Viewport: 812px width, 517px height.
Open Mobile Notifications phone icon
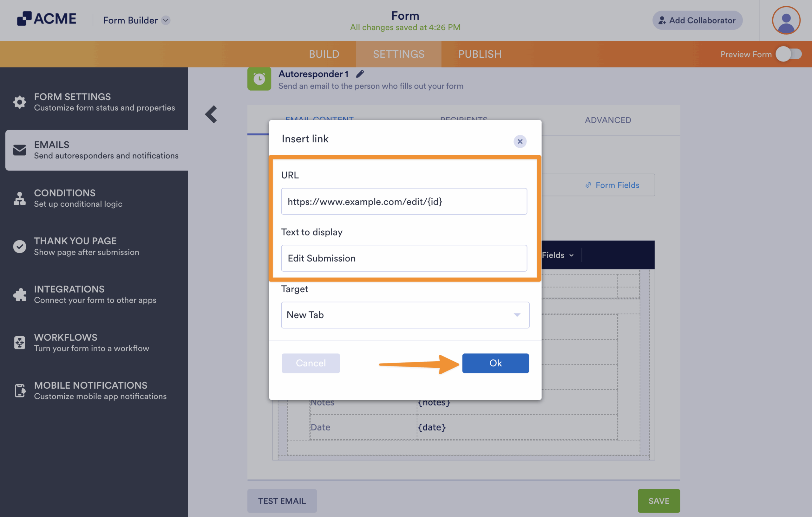pos(19,391)
